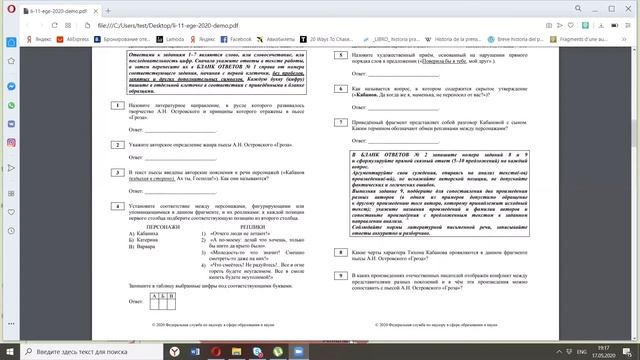Click the file page info icon in the address bar
640x360 pixels.
(87, 25)
